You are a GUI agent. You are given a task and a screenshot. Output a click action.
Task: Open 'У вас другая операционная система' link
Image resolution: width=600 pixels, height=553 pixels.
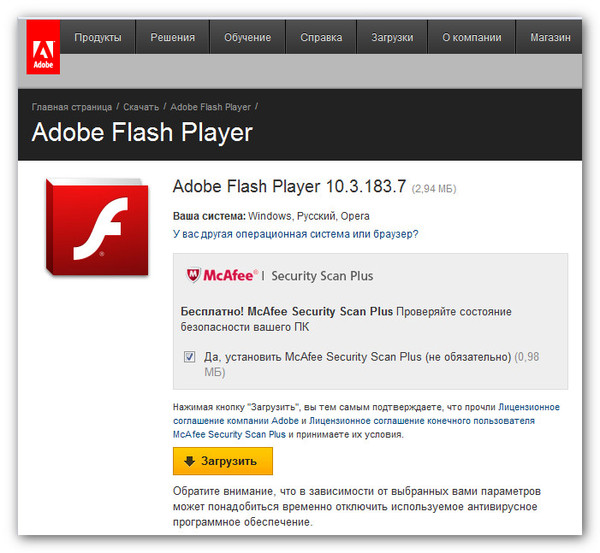pyautogui.click(x=295, y=234)
